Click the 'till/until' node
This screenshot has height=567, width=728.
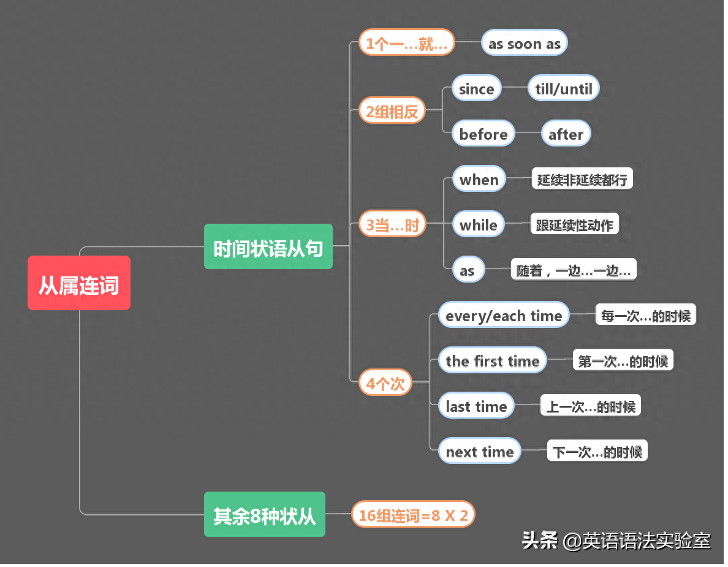(x=563, y=89)
